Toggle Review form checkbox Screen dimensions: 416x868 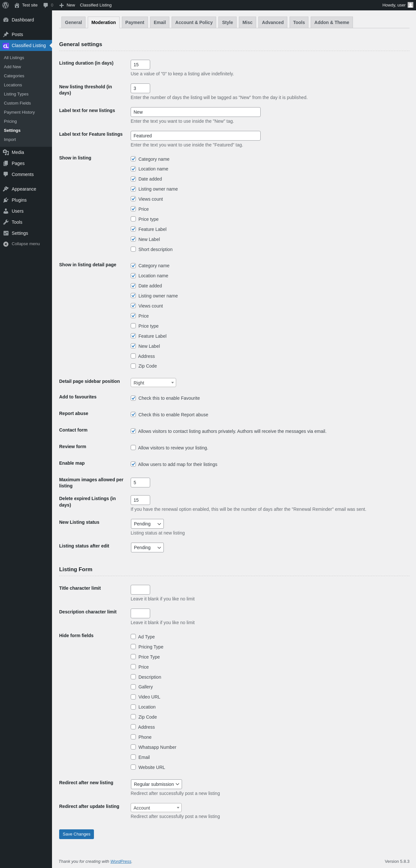(x=133, y=448)
